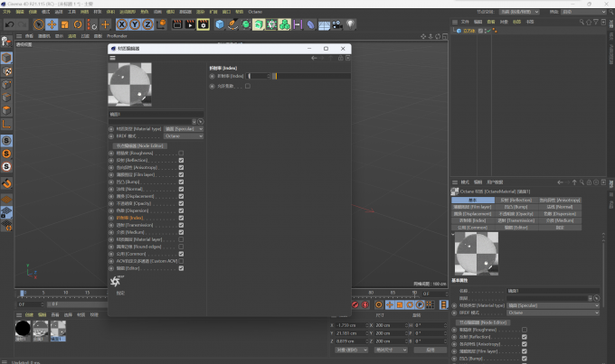Viewport: 615px width, 364px height.
Task: Select Index channel in Material Editor list
Action: coord(130,218)
